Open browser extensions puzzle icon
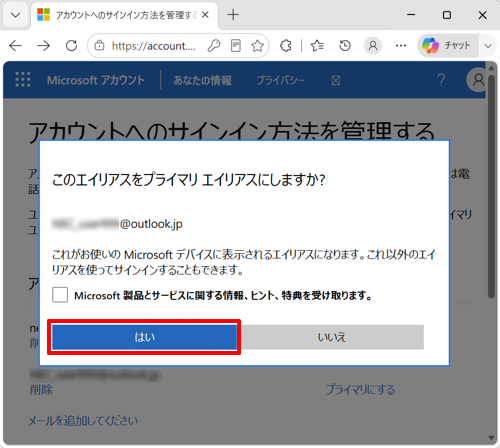The width and height of the screenshot is (500, 448). 286,46
